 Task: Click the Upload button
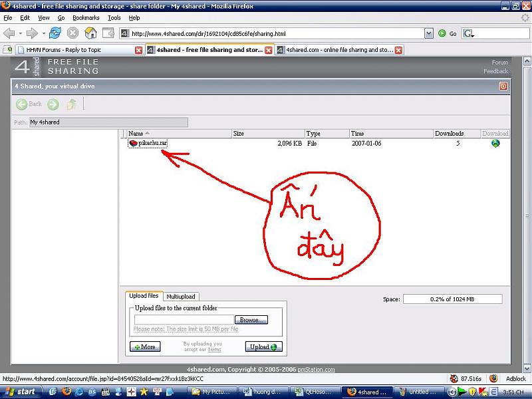click(263, 346)
